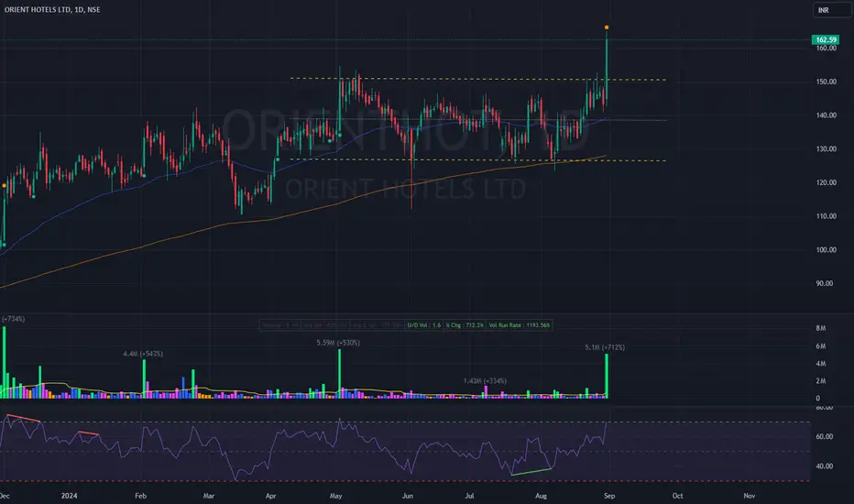854x504 pixels.
Task: Click the orange dot marker at chart left edge
Action: click(5, 186)
